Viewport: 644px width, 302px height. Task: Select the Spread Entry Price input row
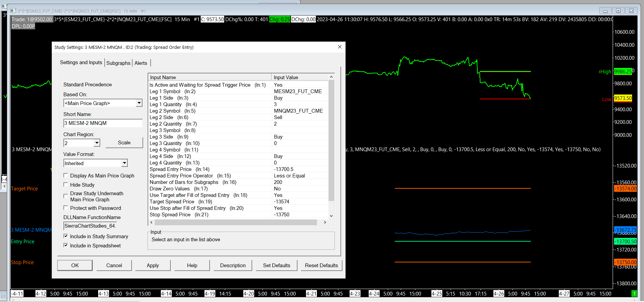239,169
